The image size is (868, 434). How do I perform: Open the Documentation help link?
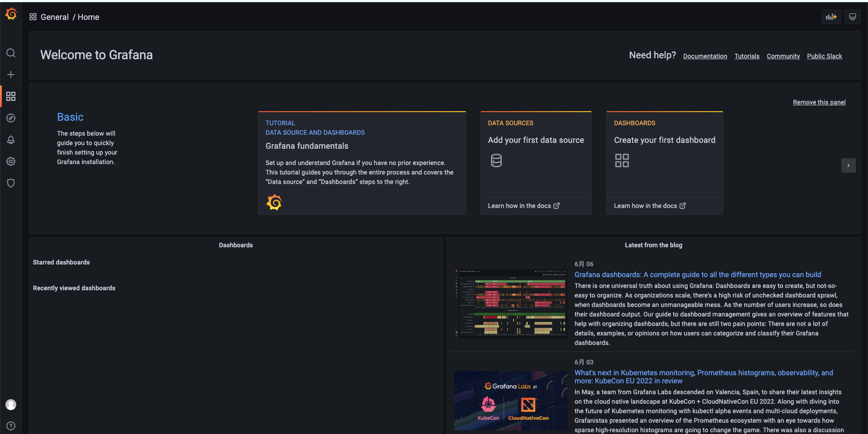(x=705, y=56)
